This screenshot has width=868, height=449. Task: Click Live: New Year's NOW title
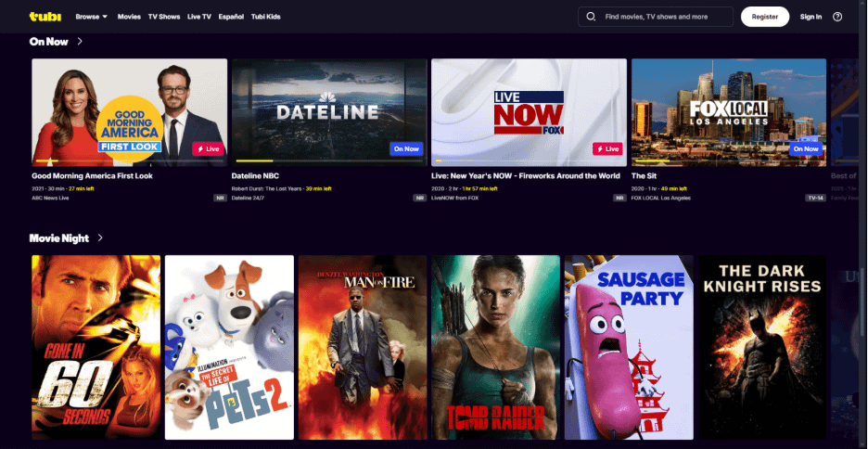[526, 176]
